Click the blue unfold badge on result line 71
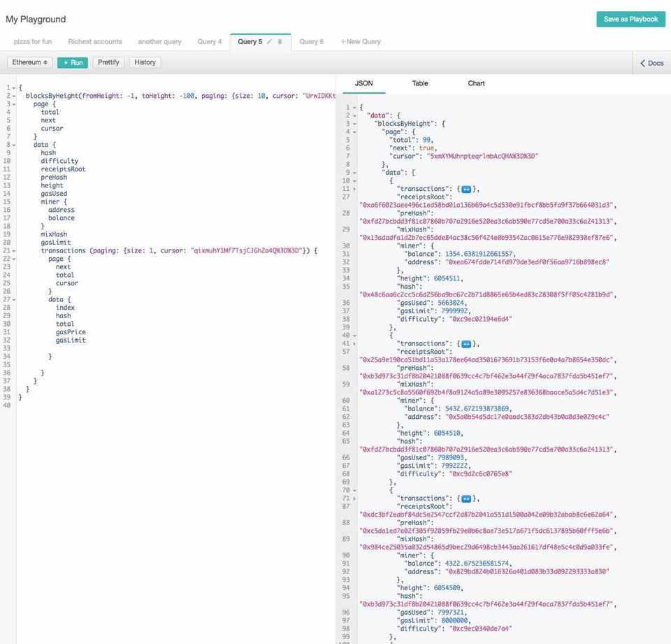The height and width of the screenshot is (644, 671). (x=466, y=499)
